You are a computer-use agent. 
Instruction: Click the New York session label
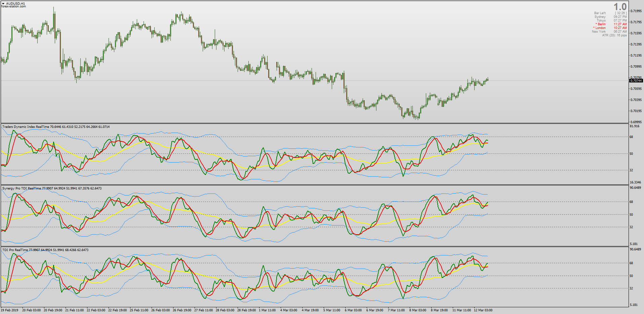[x=599, y=32]
